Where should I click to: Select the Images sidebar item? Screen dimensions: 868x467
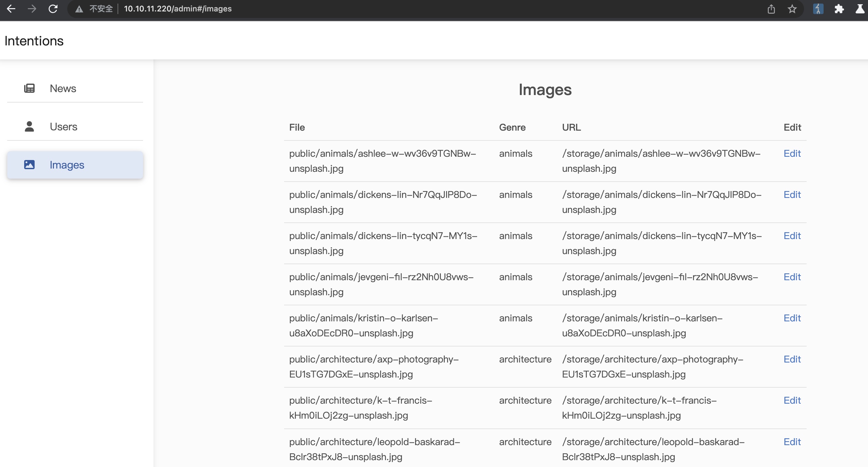67,165
